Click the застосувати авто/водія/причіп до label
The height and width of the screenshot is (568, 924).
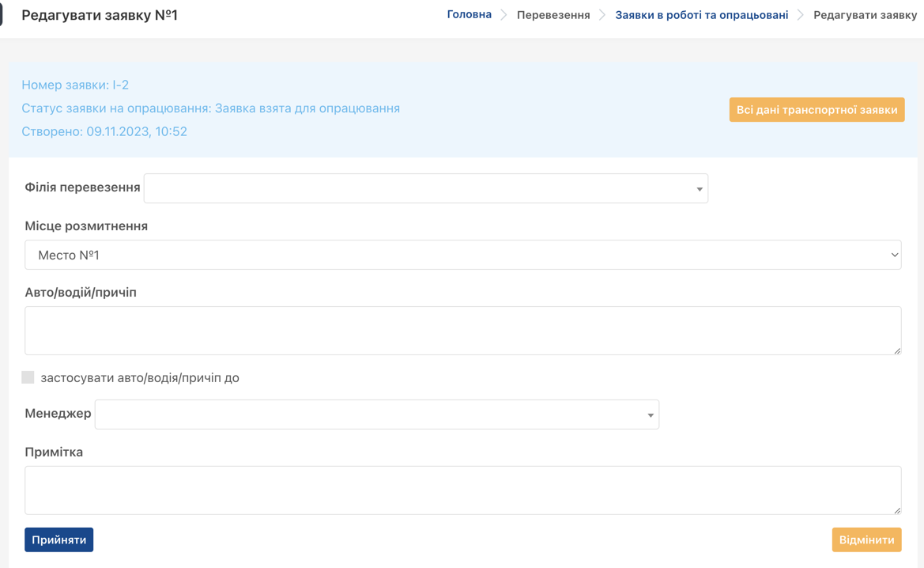point(140,378)
